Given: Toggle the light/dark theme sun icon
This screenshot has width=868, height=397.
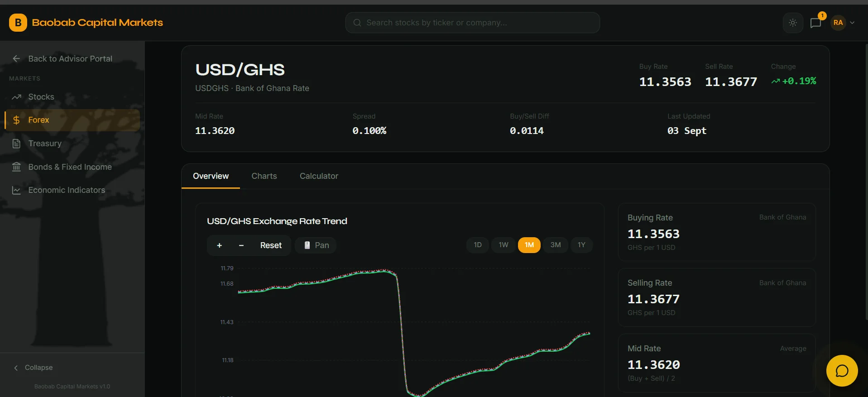Looking at the screenshot, I should tap(793, 23).
